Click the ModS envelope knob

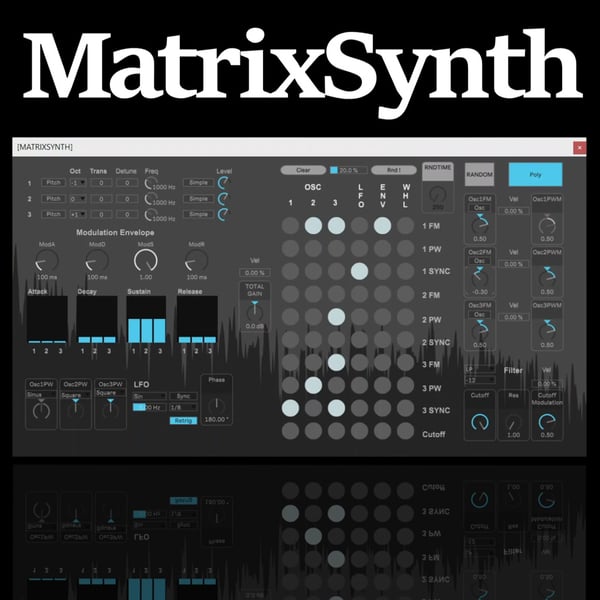point(146,261)
